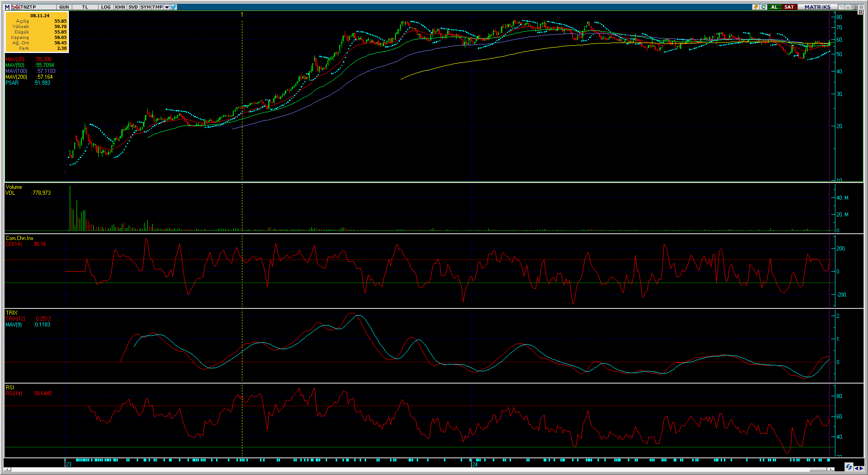
Task: Click the horizontal scrollbar left arrow
Action: (7, 469)
